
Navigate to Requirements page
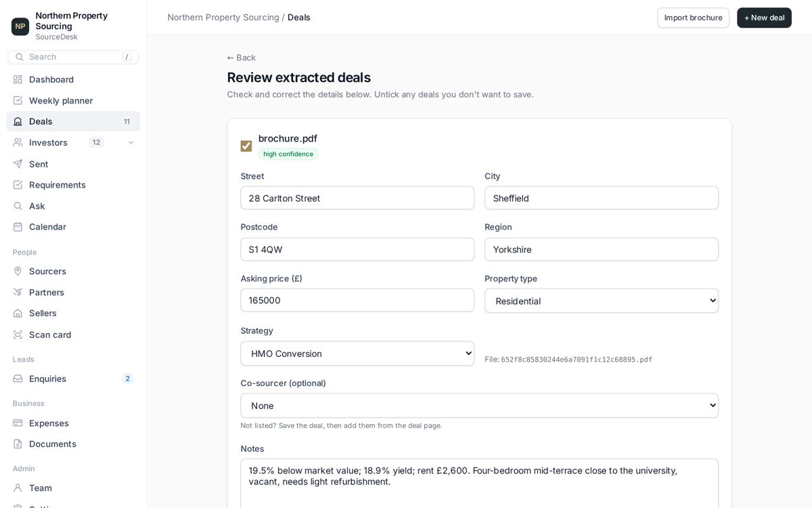click(73, 185)
